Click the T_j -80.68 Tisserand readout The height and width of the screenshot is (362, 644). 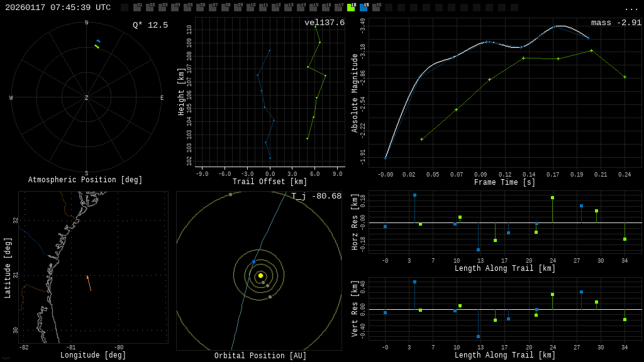(x=316, y=196)
